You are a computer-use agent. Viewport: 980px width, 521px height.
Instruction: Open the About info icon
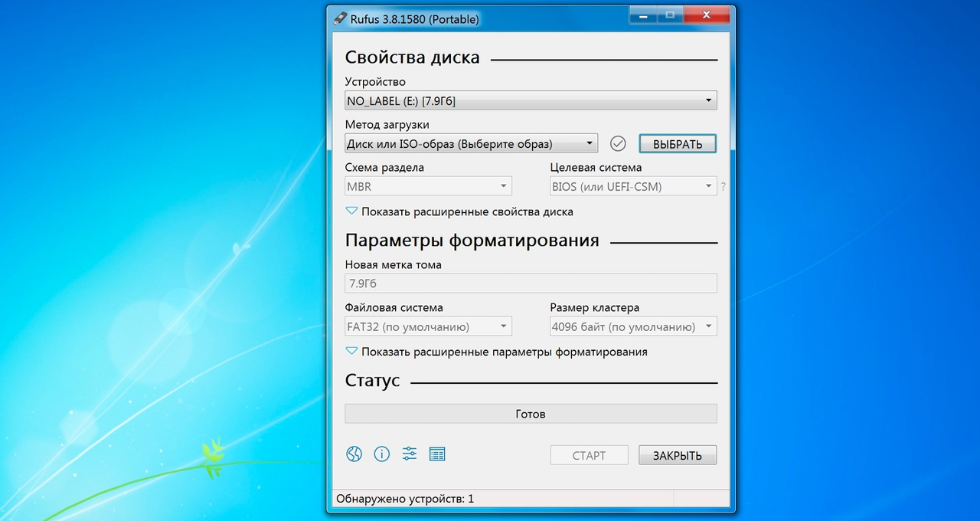382,454
